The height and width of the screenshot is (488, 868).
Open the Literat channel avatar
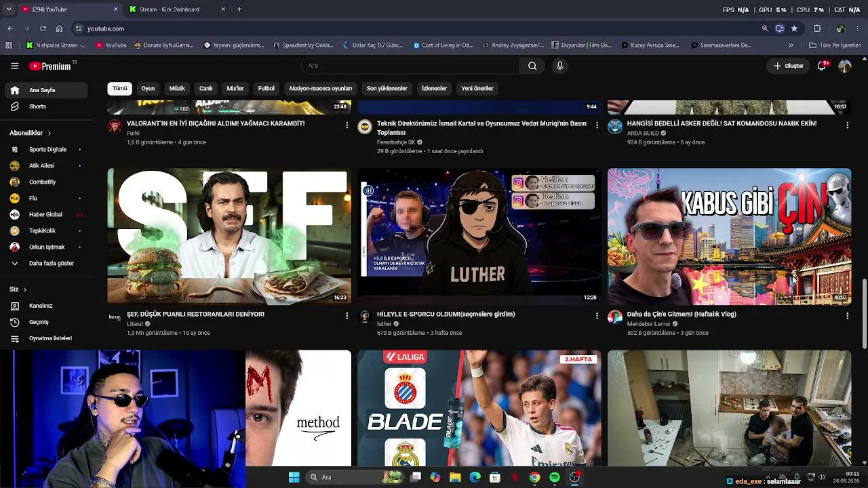[115, 317]
